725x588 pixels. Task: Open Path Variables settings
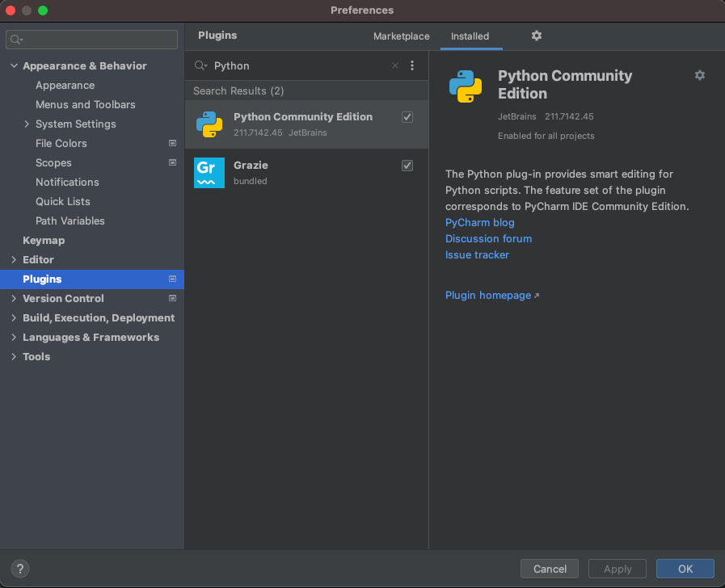tap(70, 221)
